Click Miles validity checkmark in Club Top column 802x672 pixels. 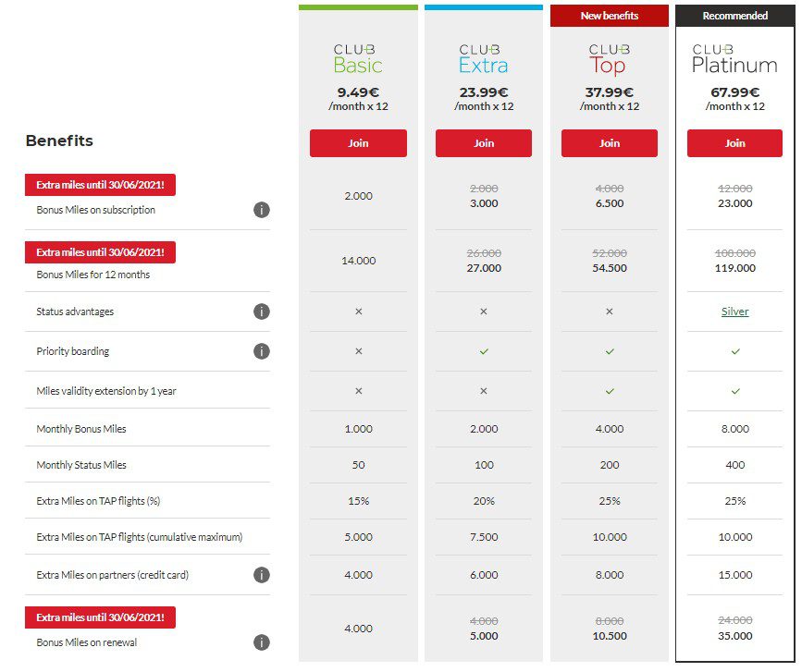click(610, 391)
